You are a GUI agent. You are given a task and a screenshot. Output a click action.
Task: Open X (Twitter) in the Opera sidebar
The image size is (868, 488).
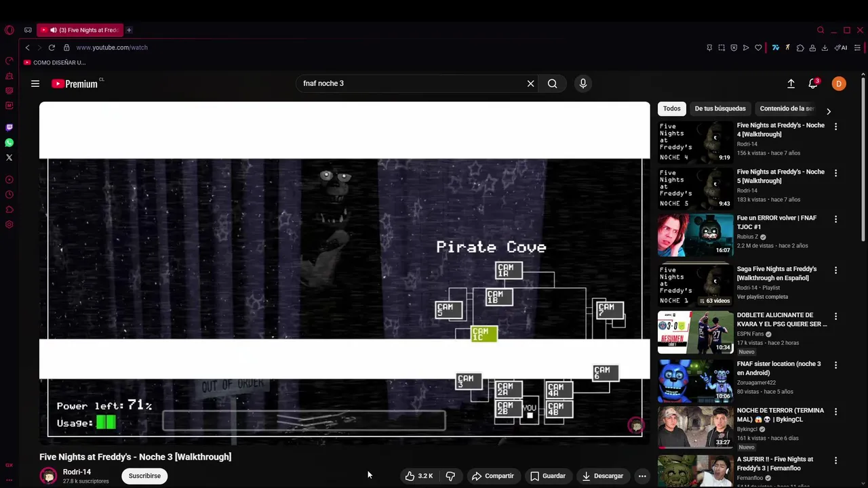click(x=9, y=158)
